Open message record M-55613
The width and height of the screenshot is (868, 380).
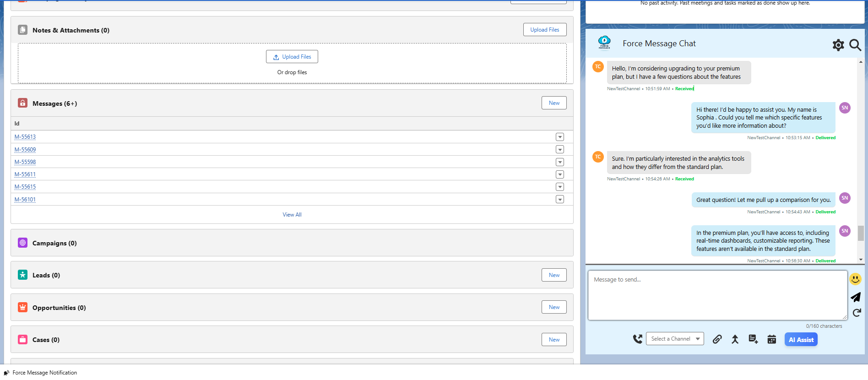tap(25, 137)
